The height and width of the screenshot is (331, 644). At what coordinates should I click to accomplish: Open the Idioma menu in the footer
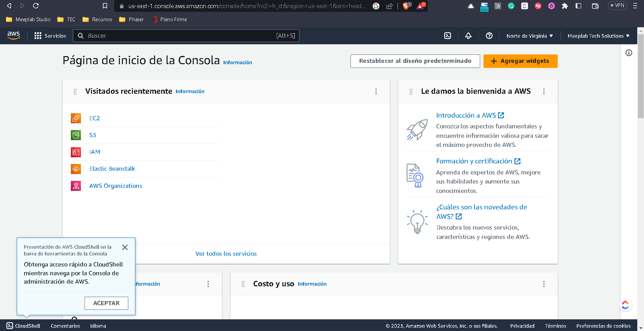click(x=98, y=326)
